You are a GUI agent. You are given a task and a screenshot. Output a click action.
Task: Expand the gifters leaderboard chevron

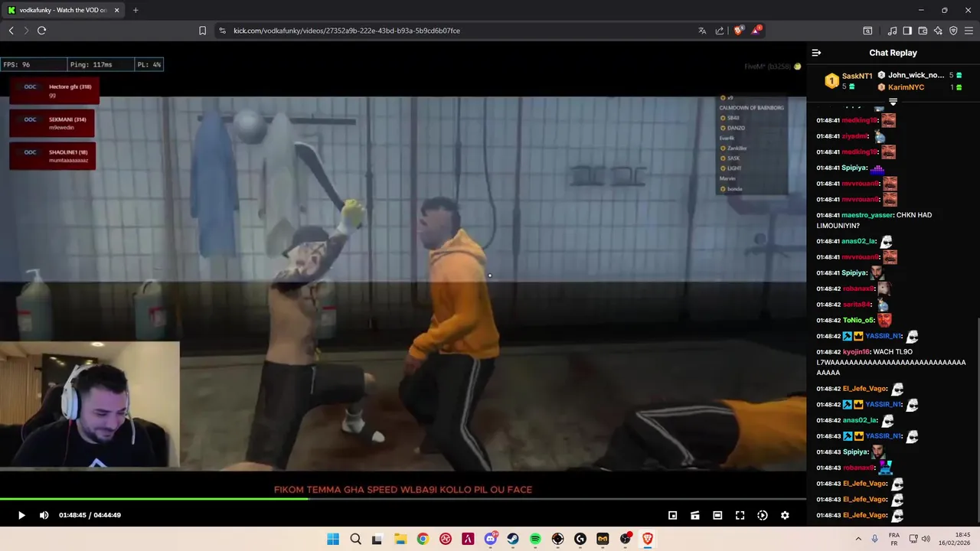(x=893, y=102)
